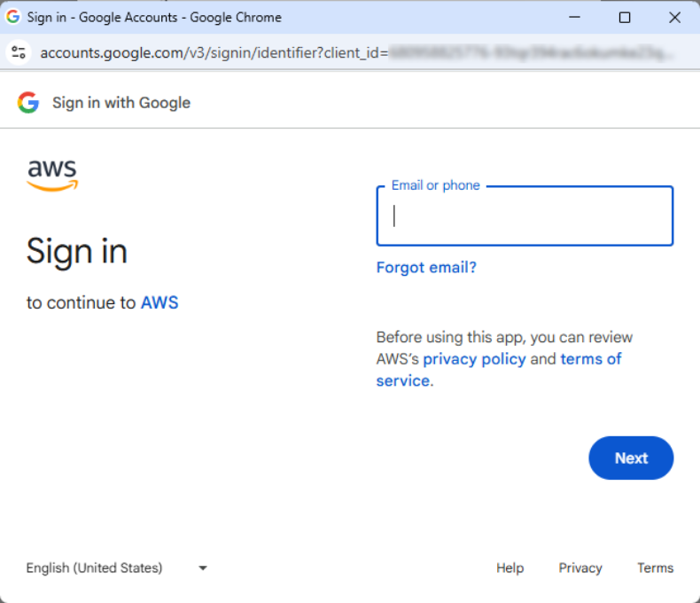Open the Terms footer item

[655, 568]
